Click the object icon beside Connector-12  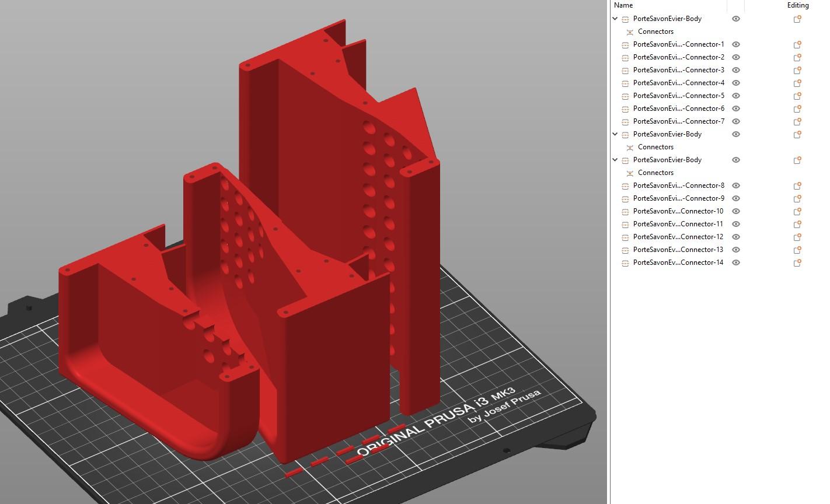click(x=625, y=237)
